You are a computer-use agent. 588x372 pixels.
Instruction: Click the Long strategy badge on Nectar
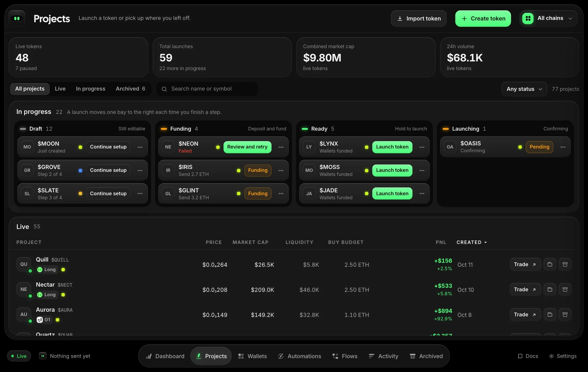pos(47,294)
